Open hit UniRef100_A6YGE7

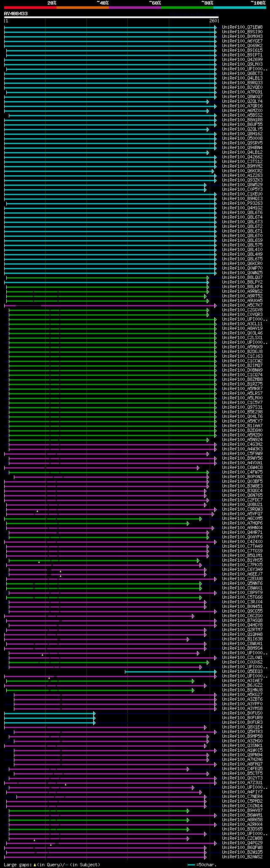(x=242, y=41)
